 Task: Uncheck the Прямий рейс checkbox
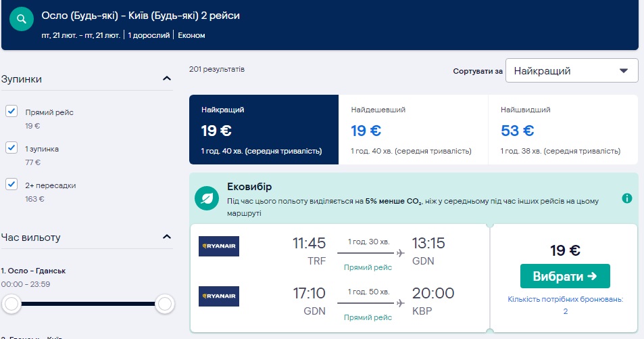click(11, 112)
